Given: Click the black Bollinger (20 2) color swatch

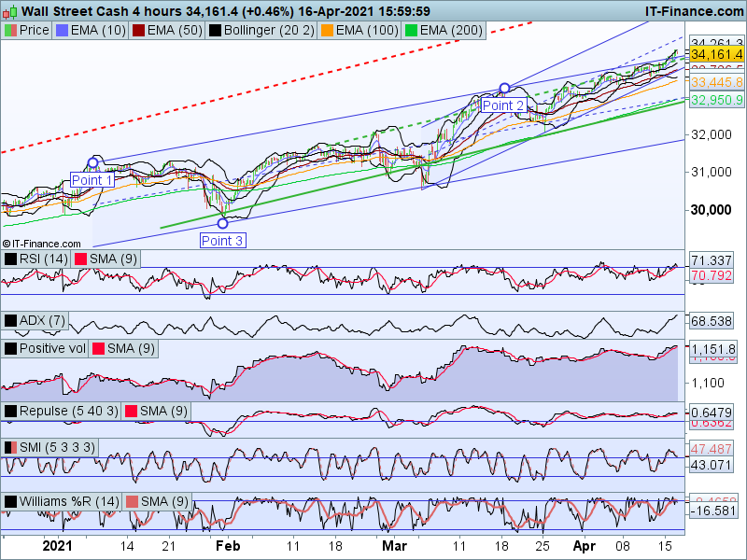Looking at the screenshot, I should [x=215, y=31].
